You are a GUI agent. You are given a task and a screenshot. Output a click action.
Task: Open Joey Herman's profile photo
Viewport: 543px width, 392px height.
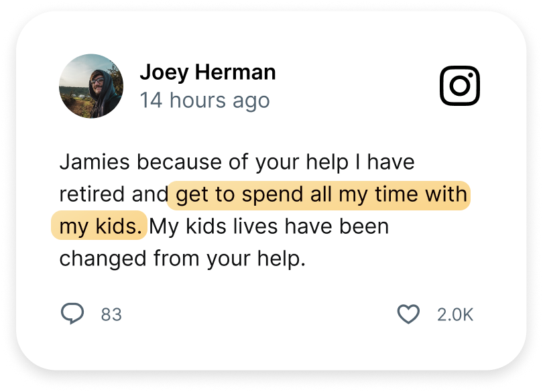pos(91,86)
